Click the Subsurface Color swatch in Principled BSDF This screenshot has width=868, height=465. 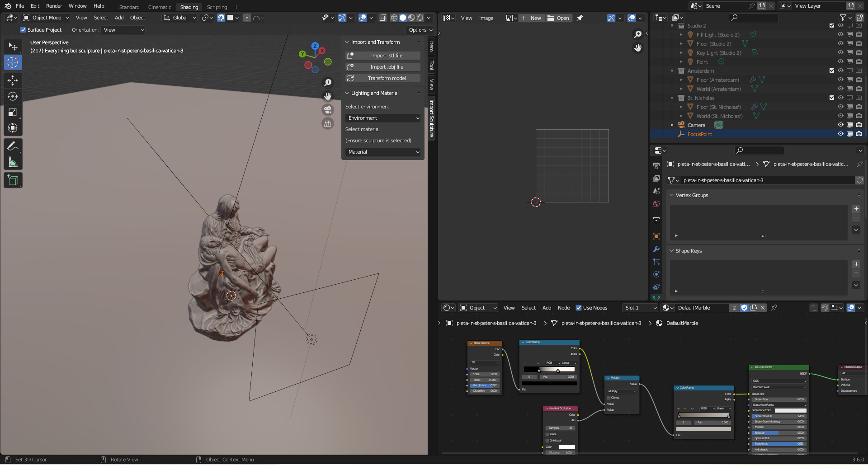pos(791,410)
